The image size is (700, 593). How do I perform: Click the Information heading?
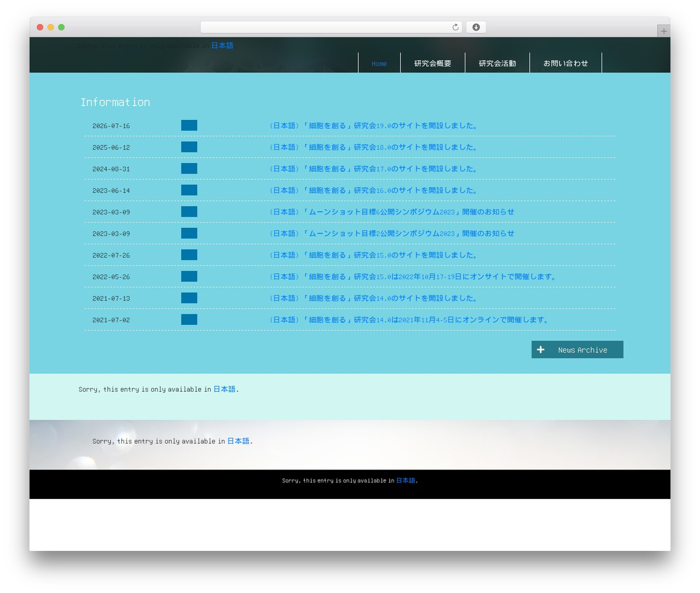click(115, 102)
